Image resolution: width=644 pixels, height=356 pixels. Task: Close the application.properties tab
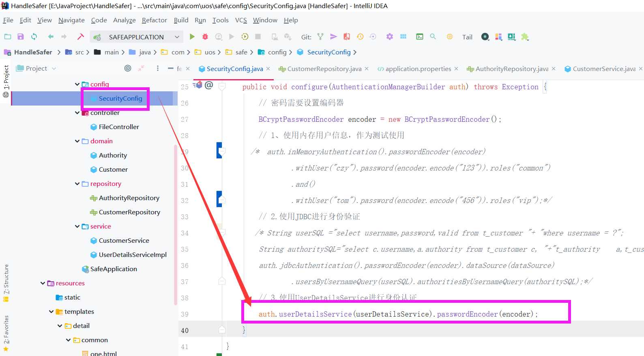[456, 69]
